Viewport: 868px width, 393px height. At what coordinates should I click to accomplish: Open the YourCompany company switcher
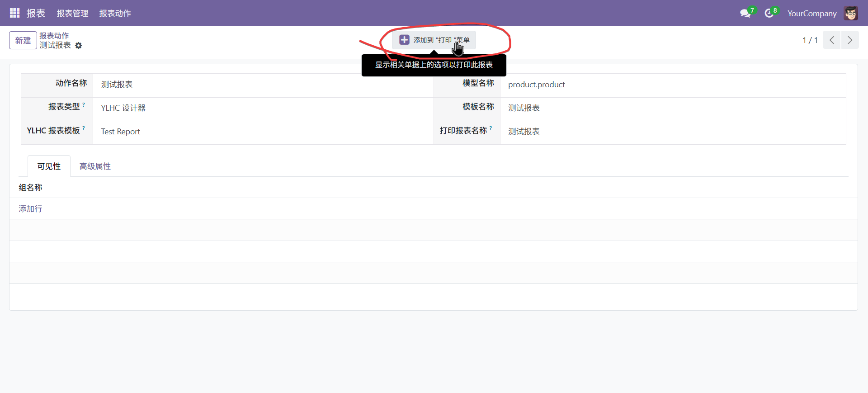(x=811, y=14)
